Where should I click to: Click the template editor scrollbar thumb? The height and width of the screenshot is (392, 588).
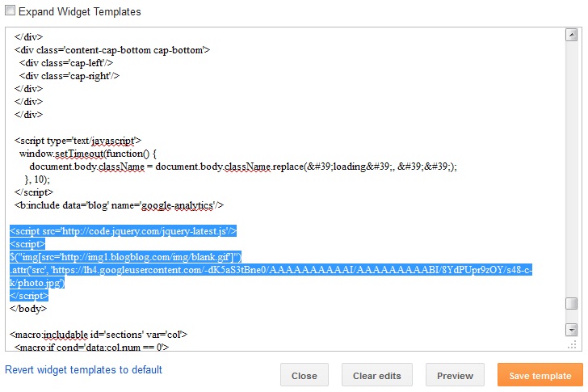pos(571,303)
